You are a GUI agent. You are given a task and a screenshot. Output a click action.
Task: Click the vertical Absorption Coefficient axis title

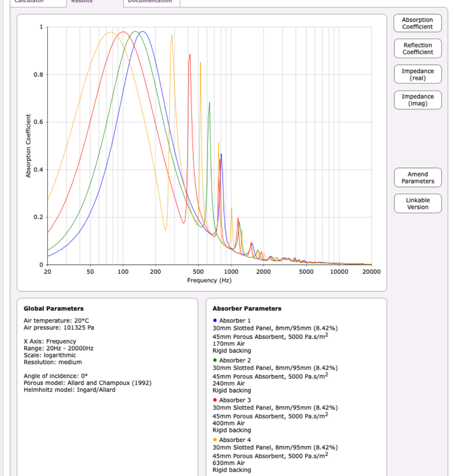click(x=28, y=146)
